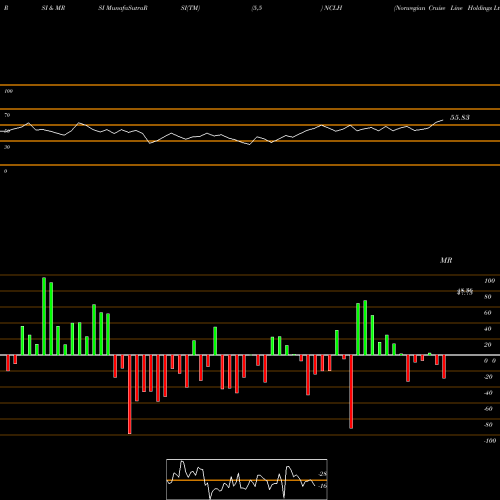
Task: Click the RSI axis label 0
Action: (5, 171)
